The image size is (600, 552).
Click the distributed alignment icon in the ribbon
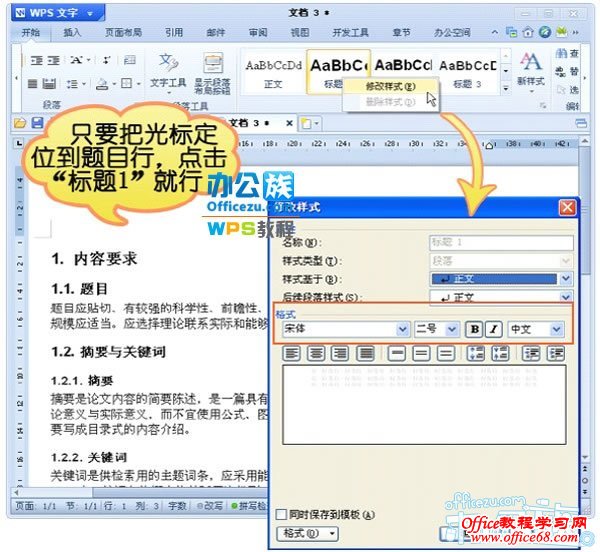49,83
